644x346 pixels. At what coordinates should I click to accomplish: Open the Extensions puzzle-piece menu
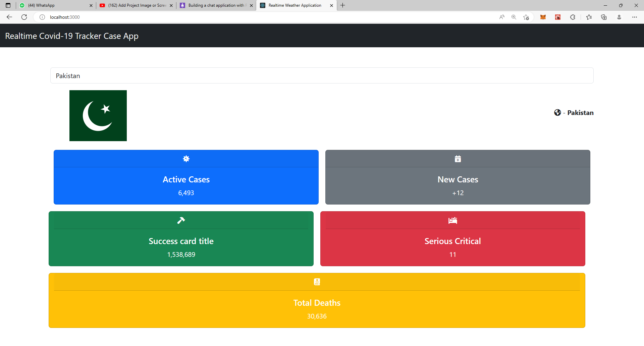[x=573, y=17]
